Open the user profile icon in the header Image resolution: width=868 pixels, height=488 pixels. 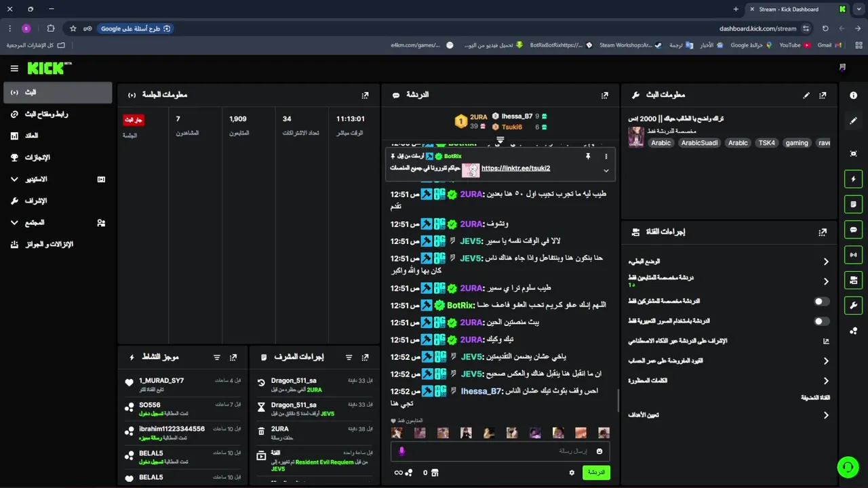pyautogui.click(x=842, y=68)
